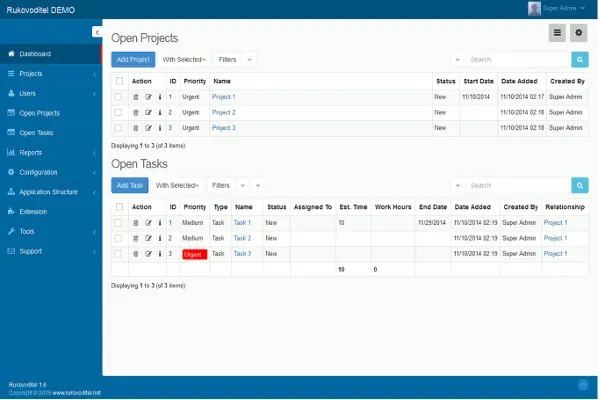Tick the select-all checkbox in Open Tasks header
This screenshot has height=400, width=600.
click(x=119, y=207)
